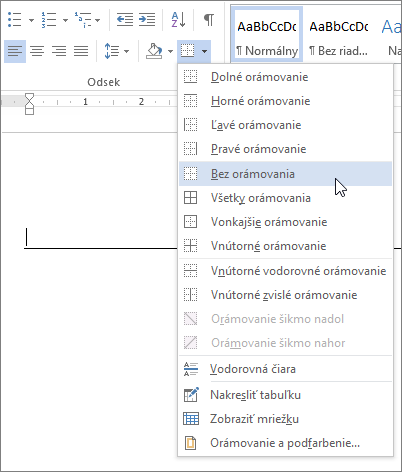Select the Normálny style thumbnail
The width and height of the screenshot is (402, 472).
click(x=267, y=34)
